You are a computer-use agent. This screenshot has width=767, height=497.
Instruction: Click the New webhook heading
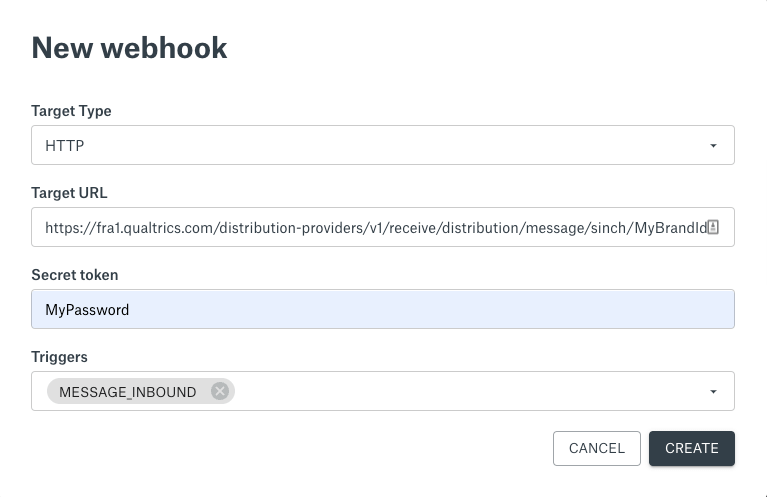[129, 48]
